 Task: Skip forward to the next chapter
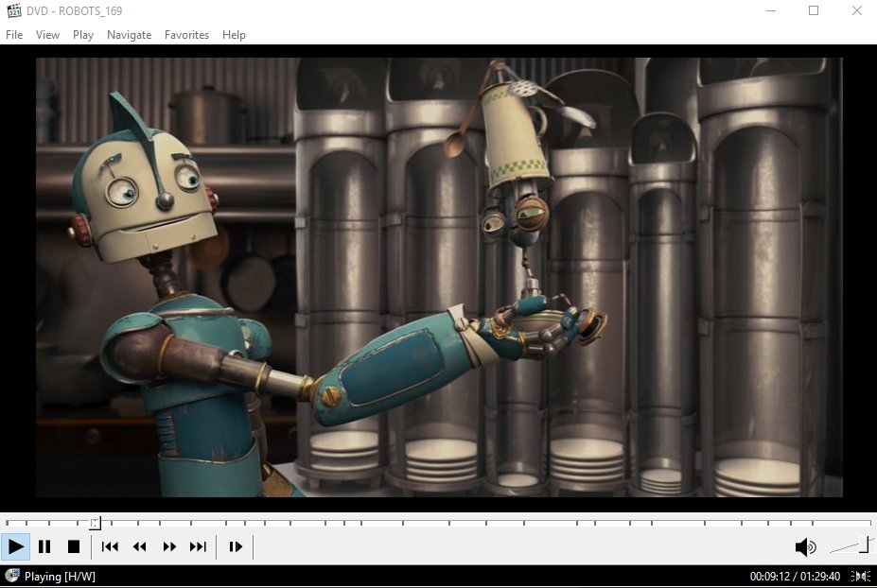199,546
